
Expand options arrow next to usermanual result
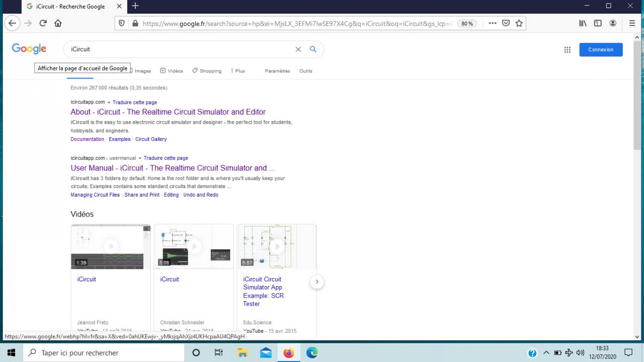click(140, 158)
